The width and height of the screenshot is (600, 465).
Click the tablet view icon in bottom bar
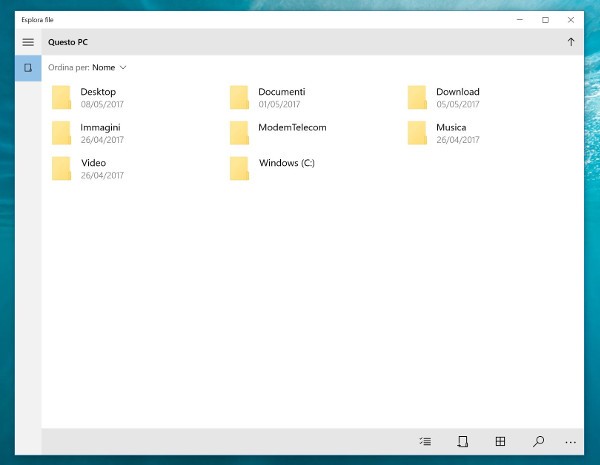[x=462, y=441]
